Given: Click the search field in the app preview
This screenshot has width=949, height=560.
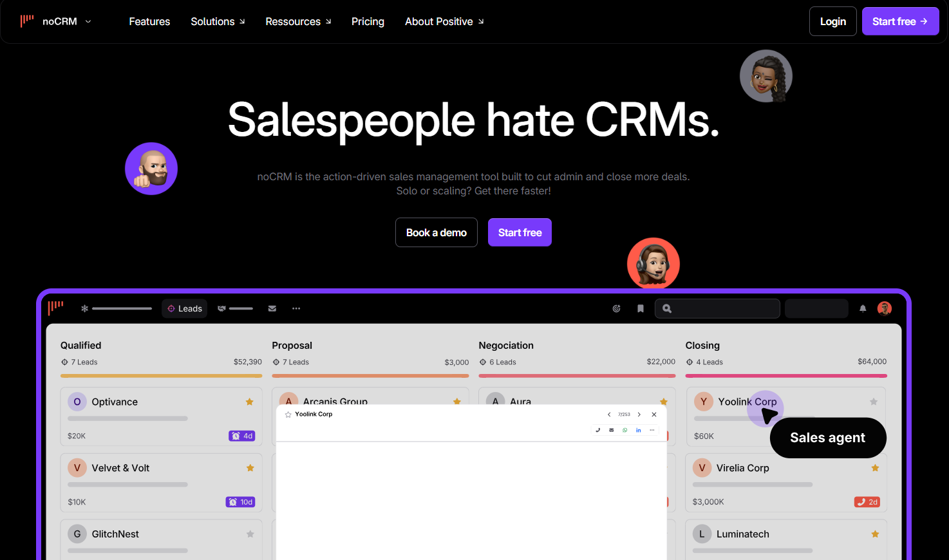Looking at the screenshot, I should pyautogui.click(x=717, y=308).
